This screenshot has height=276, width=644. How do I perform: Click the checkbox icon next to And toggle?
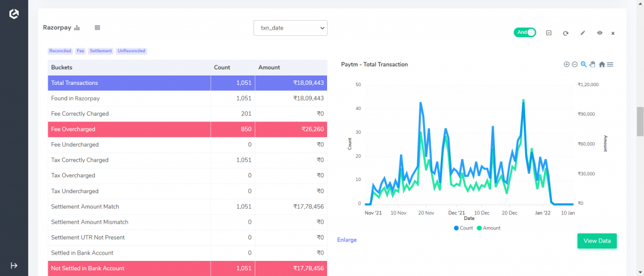click(x=548, y=33)
